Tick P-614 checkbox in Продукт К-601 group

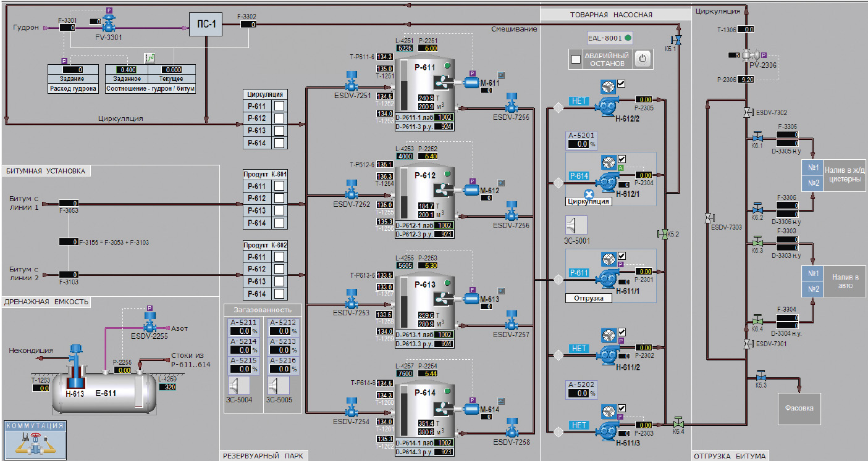(279, 223)
